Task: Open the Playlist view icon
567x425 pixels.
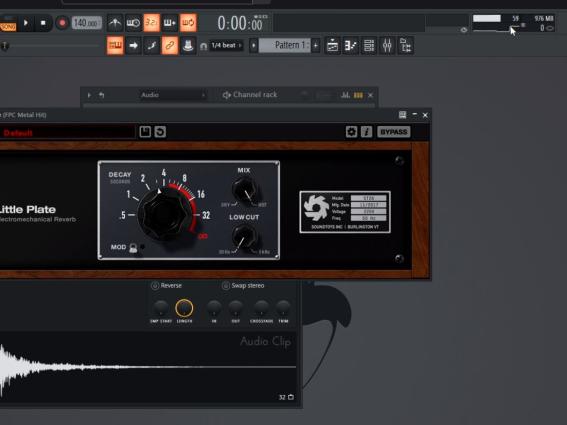Action: click(x=332, y=46)
